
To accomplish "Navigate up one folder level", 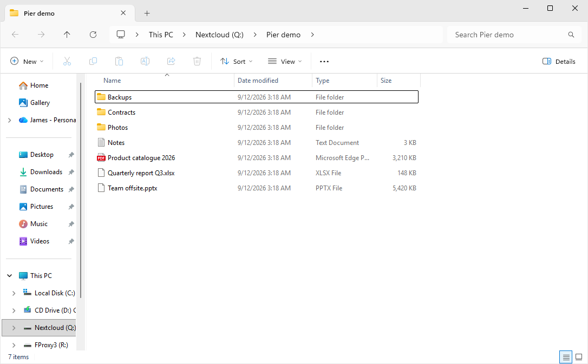I will (67, 35).
